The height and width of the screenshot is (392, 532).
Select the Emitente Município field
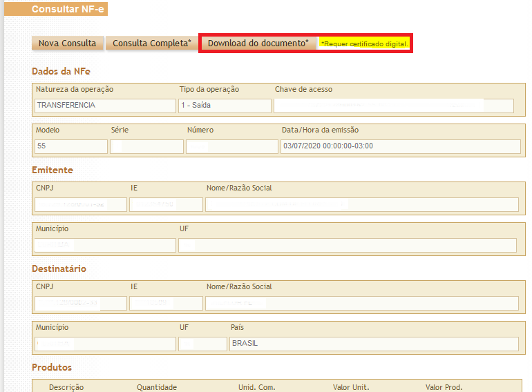[105, 245]
